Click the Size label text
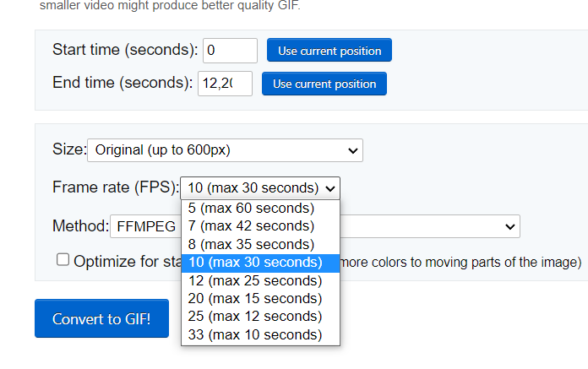The height and width of the screenshot is (369, 588). tap(69, 150)
